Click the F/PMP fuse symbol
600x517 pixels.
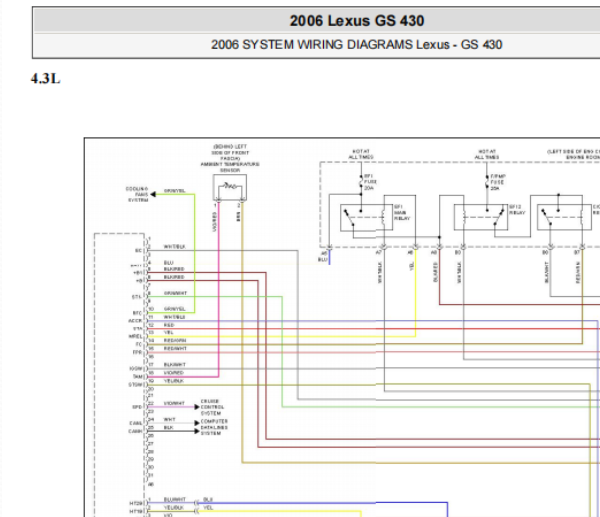(x=487, y=182)
